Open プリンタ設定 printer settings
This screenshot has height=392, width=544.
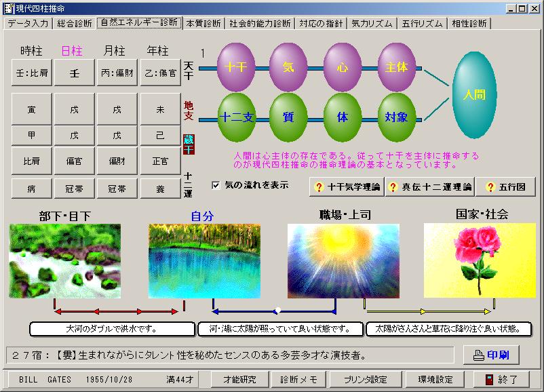point(366,380)
